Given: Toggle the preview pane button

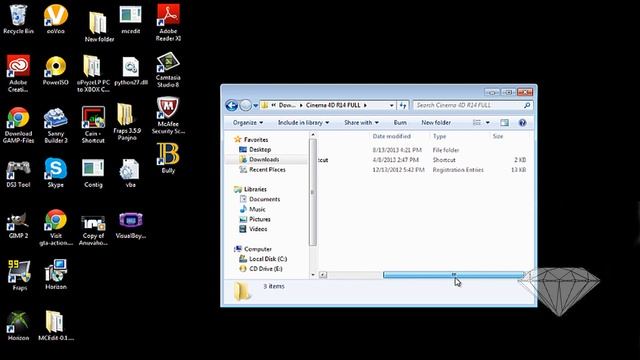Looking at the screenshot, I should tap(504, 122).
